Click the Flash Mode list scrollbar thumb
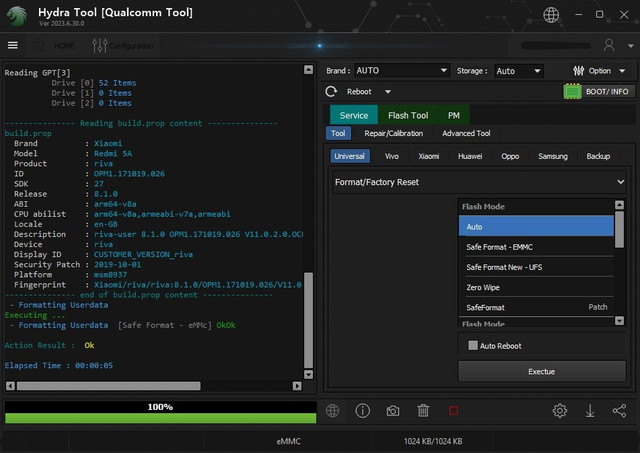 pyautogui.click(x=619, y=229)
